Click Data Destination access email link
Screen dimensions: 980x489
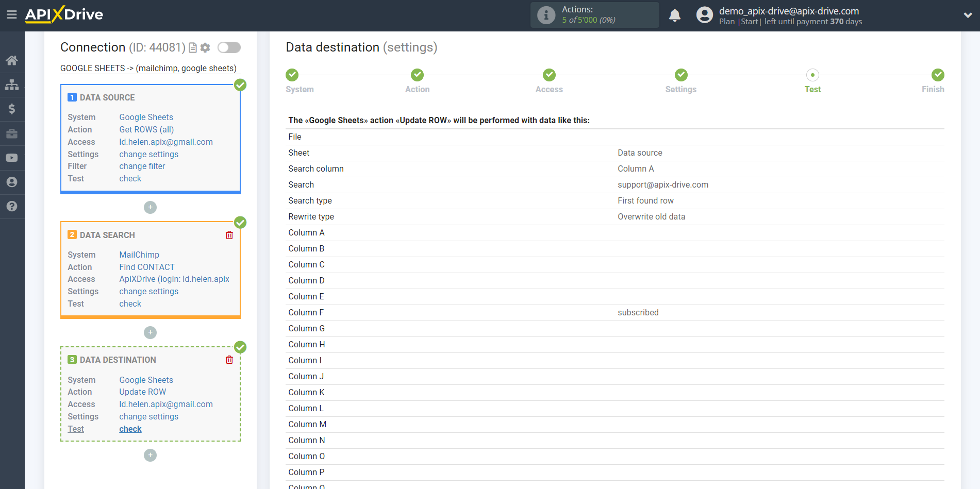(166, 404)
